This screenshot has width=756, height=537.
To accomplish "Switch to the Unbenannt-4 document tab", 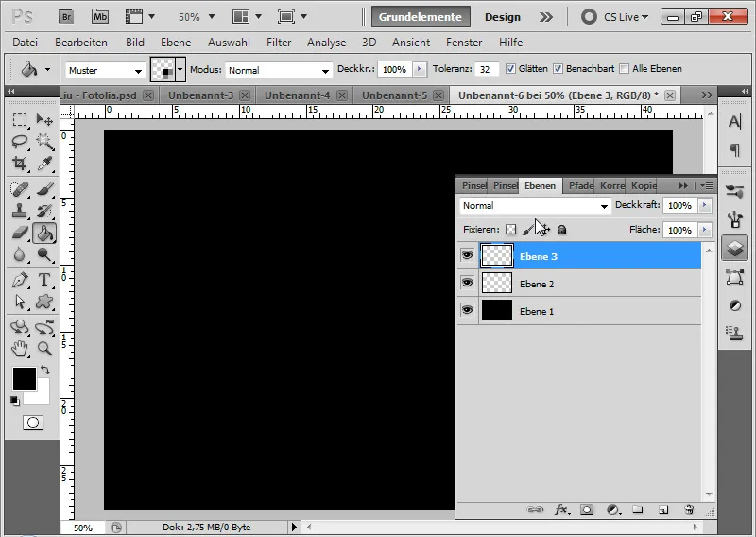I will point(297,95).
